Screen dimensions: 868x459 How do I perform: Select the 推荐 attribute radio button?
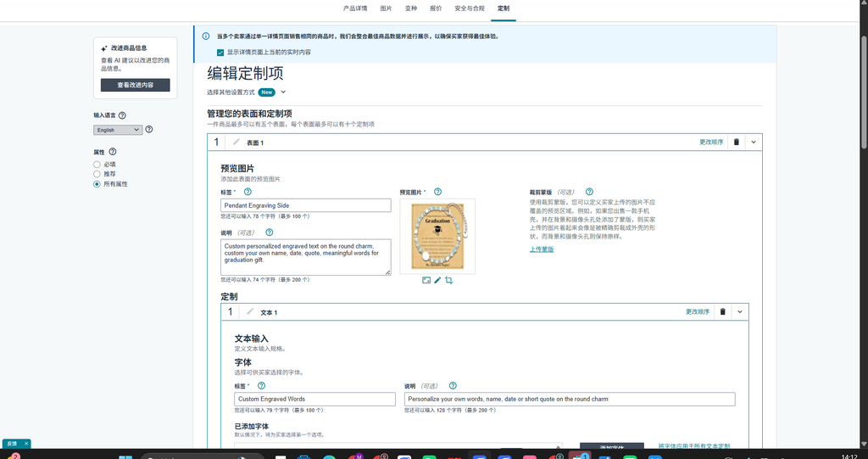(x=97, y=174)
